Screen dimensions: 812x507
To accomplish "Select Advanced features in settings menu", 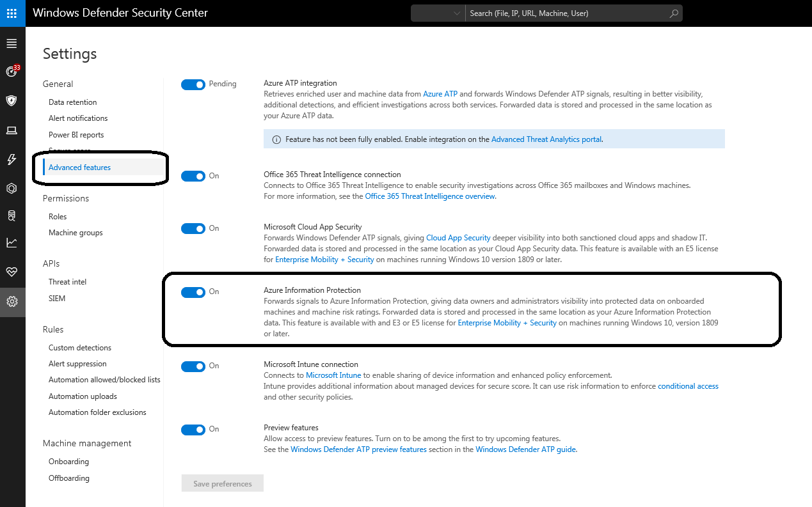I will (80, 168).
